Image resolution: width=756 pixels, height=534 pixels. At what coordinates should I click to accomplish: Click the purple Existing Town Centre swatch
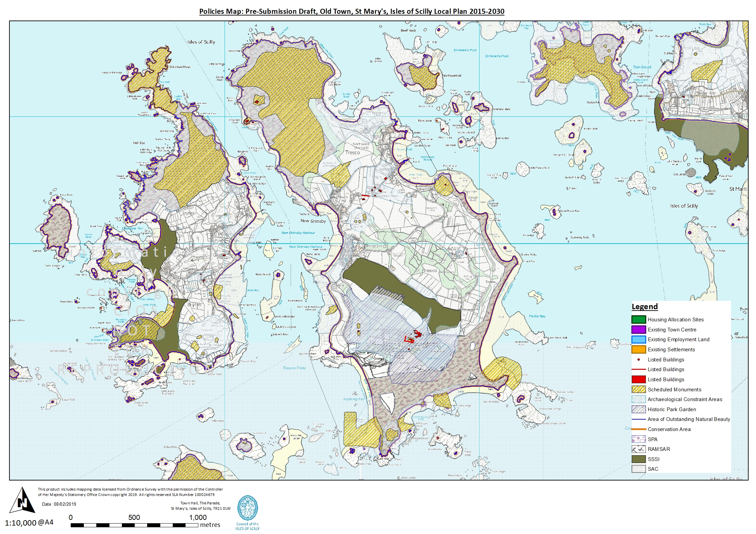tap(638, 329)
